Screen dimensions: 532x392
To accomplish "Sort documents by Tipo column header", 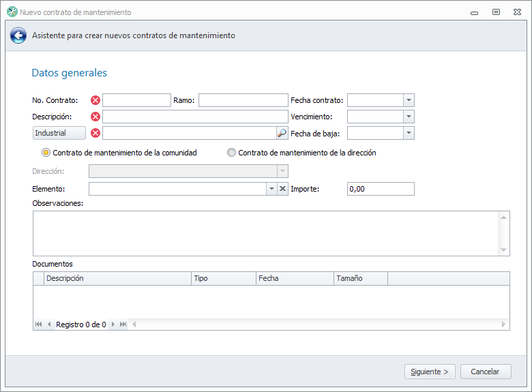I will tap(223, 278).
